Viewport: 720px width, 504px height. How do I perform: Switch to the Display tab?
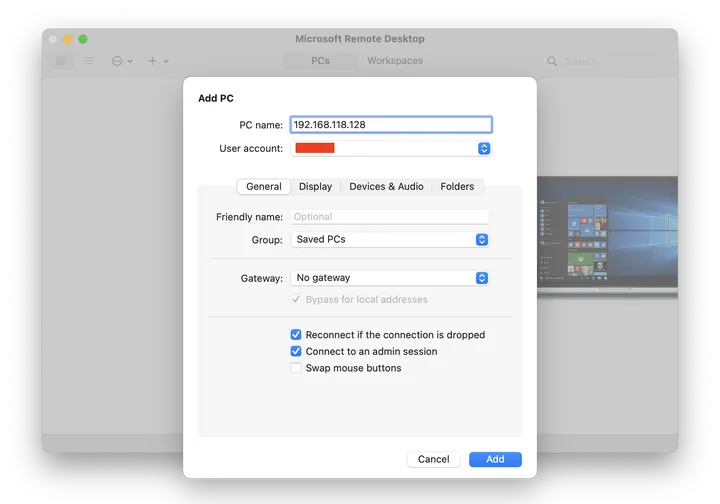[x=315, y=186]
